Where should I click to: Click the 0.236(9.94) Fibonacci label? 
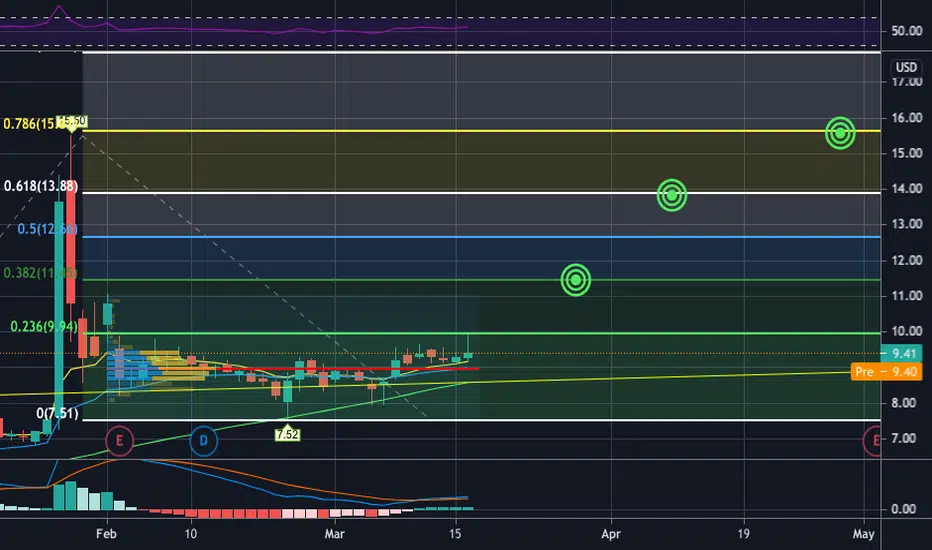coord(44,326)
